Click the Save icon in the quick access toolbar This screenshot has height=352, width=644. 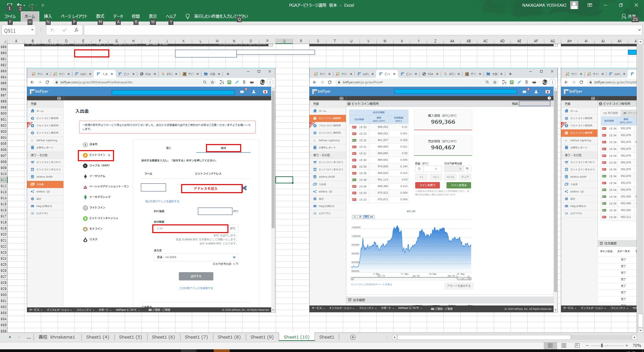(x=9, y=5)
